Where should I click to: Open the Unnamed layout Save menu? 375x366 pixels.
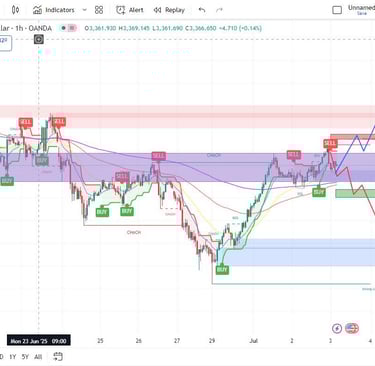(x=361, y=10)
